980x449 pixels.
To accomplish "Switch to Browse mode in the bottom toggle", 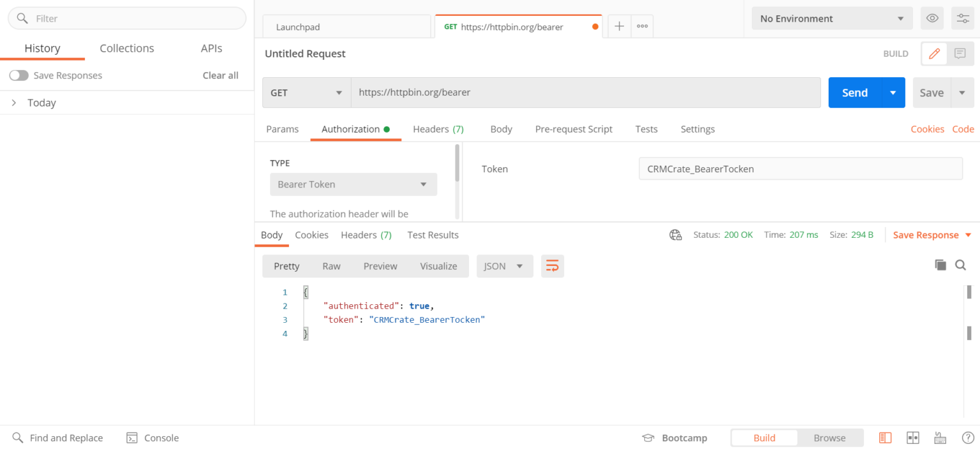I will click(x=829, y=438).
